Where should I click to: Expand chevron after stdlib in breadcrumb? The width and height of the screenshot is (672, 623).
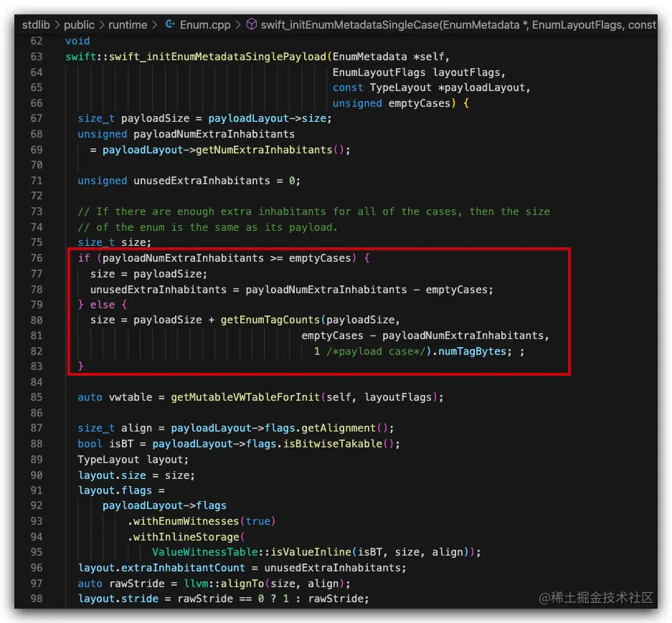57,25
